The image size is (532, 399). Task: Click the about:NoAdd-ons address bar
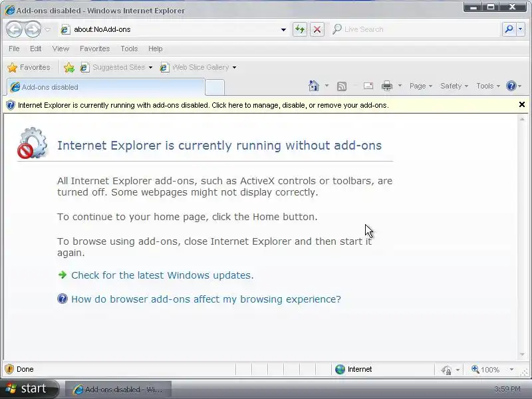tap(170, 29)
